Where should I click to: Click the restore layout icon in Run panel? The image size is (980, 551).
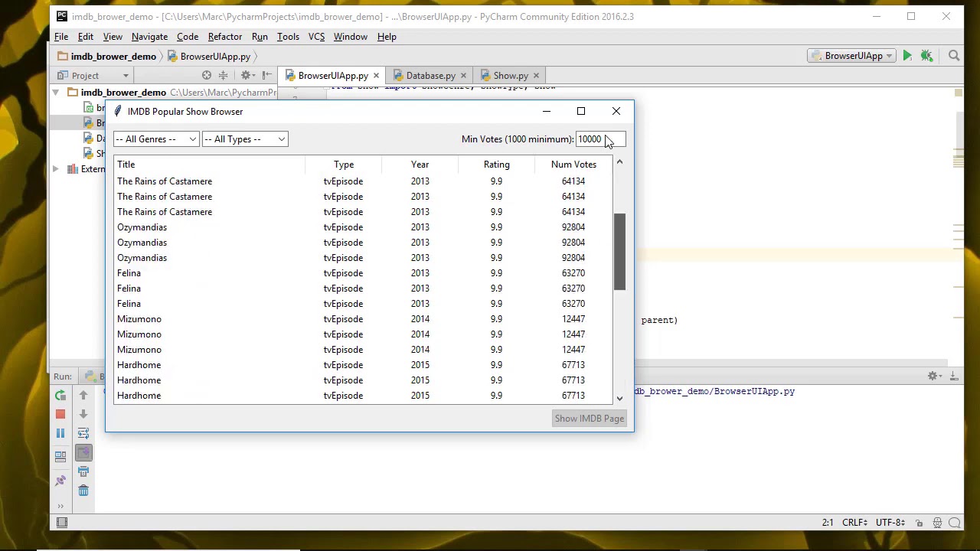(x=60, y=456)
